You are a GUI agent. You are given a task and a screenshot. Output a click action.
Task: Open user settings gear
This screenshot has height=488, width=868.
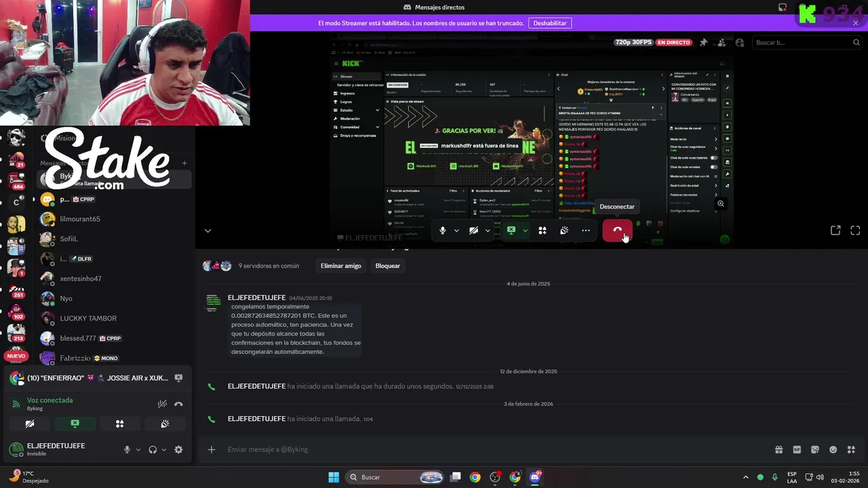[178, 449]
